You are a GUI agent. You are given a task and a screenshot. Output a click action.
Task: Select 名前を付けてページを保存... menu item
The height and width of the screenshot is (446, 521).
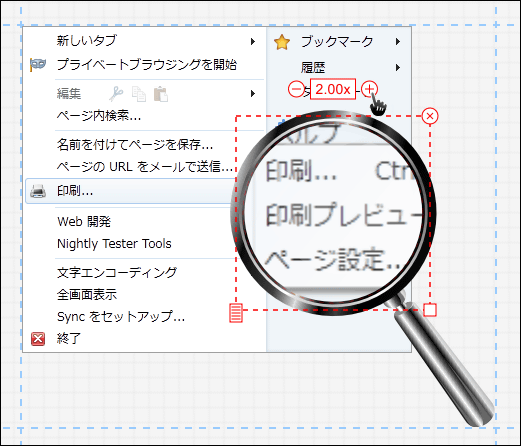tap(135, 145)
